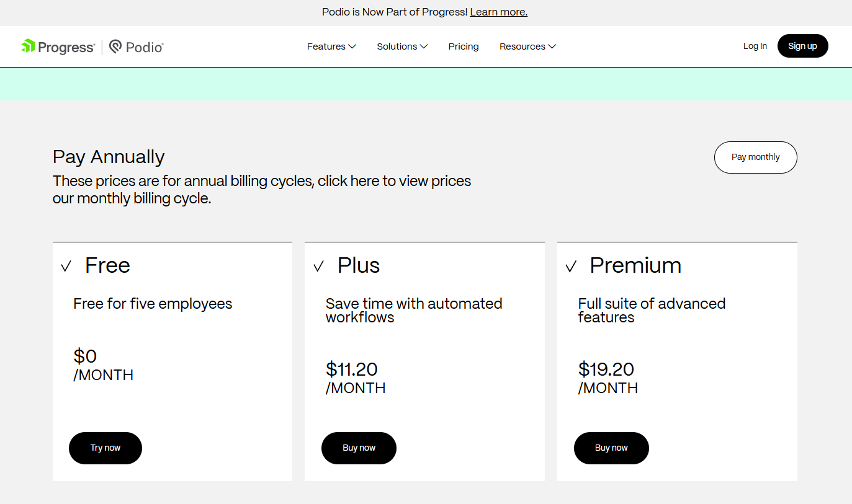Viewport: 852px width, 504px height.
Task: Click the Log In link
Action: [755, 46]
